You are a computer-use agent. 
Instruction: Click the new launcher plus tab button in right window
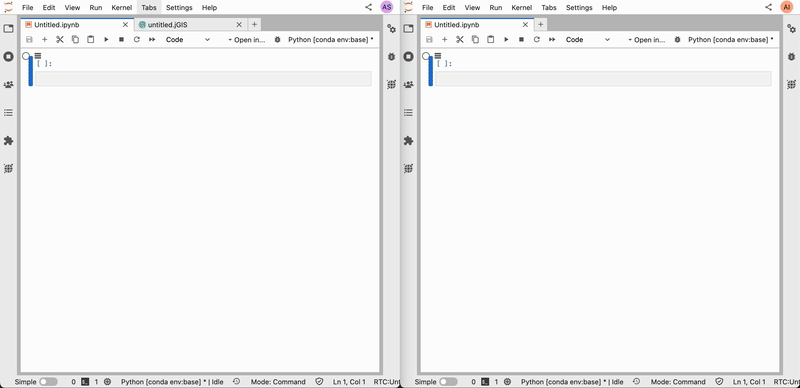click(540, 24)
